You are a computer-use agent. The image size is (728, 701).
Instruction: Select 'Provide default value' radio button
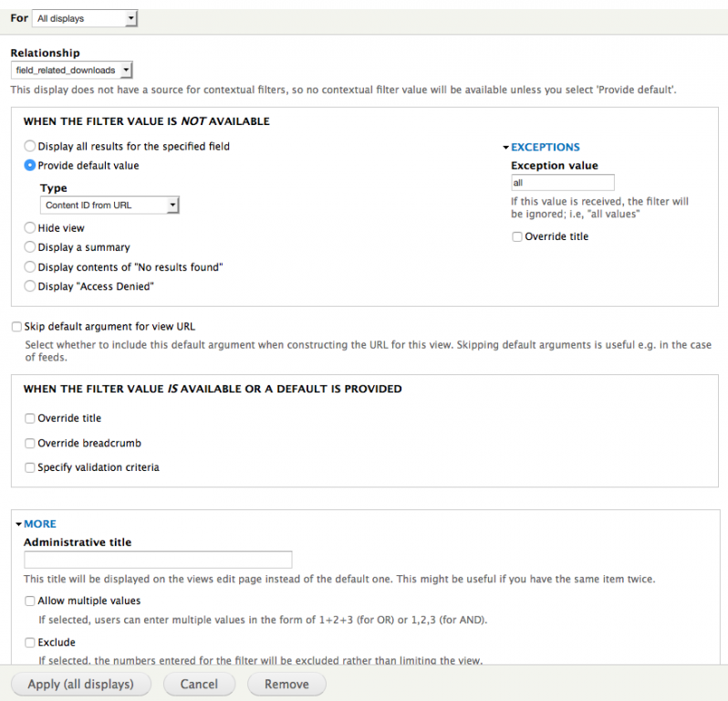point(31,165)
